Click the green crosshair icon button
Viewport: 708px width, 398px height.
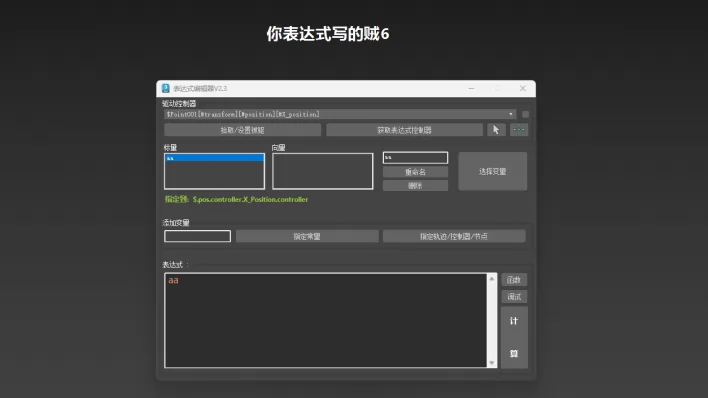point(519,130)
